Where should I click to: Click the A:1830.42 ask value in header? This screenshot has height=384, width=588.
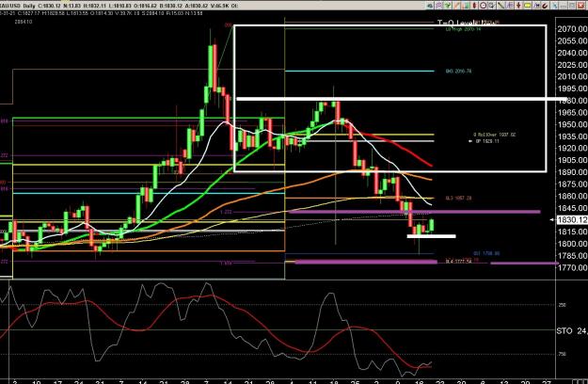197,6
